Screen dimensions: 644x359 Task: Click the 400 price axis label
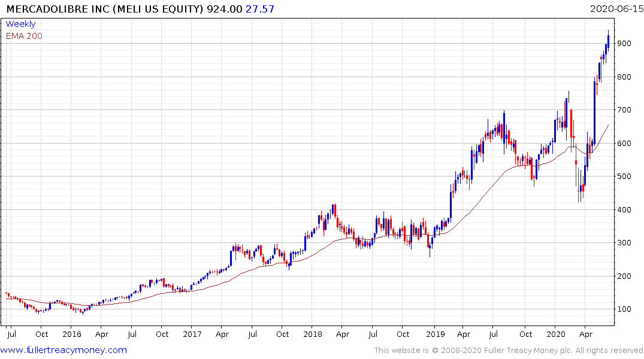coord(624,209)
